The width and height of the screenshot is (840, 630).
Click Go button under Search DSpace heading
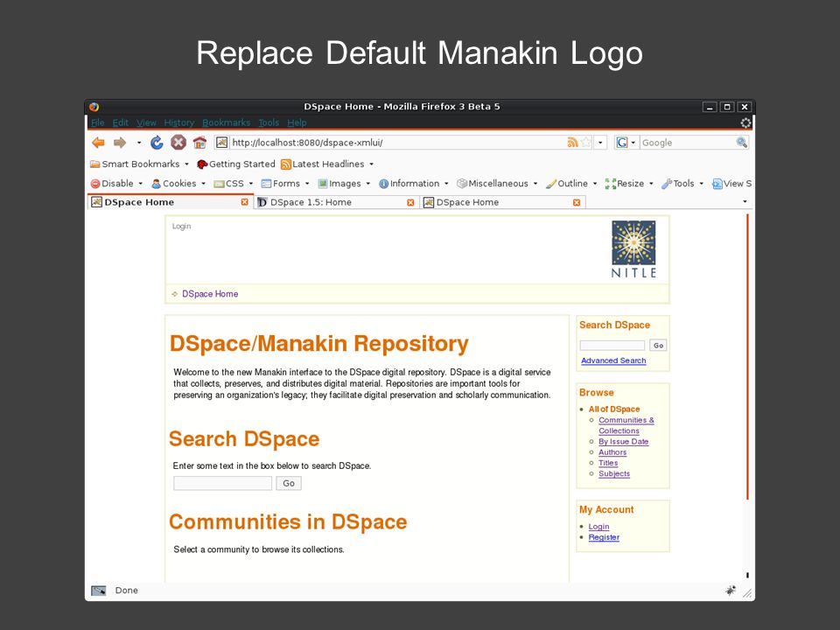coord(289,483)
